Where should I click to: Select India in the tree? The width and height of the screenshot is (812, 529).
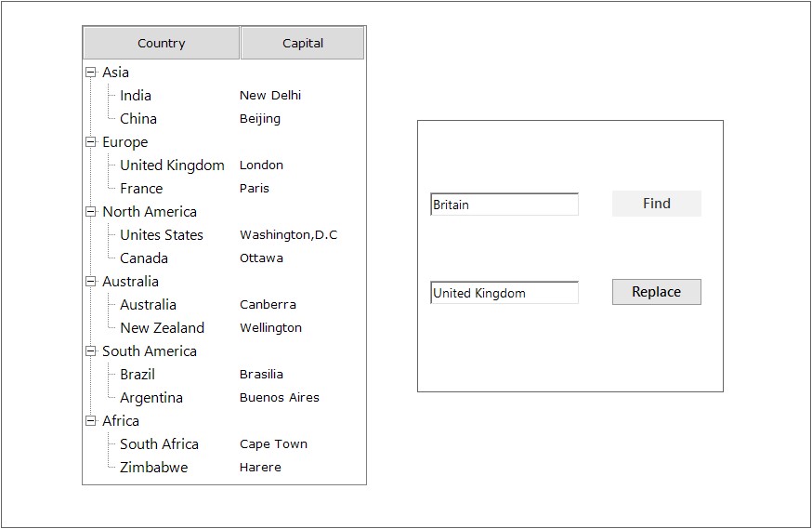click(x=136, y=96)
